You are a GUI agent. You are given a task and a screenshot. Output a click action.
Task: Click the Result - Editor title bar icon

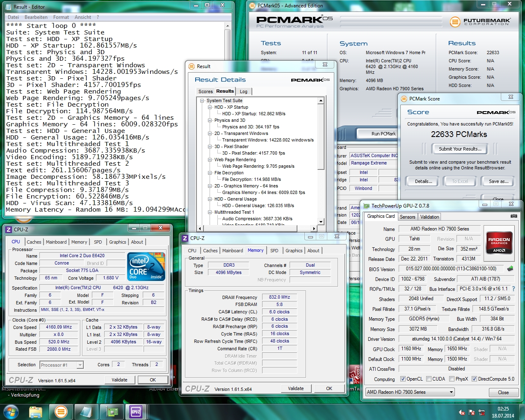[8, 7]
